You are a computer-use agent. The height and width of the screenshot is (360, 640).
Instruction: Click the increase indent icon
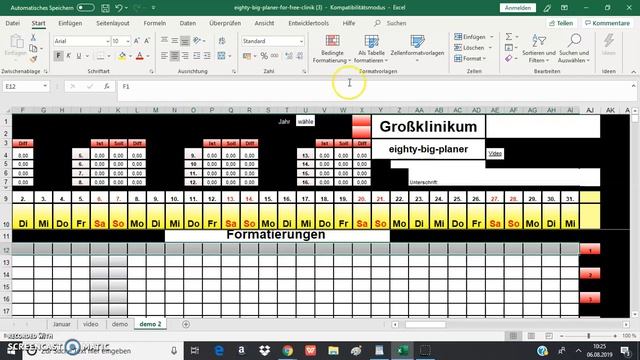(207, 56)
